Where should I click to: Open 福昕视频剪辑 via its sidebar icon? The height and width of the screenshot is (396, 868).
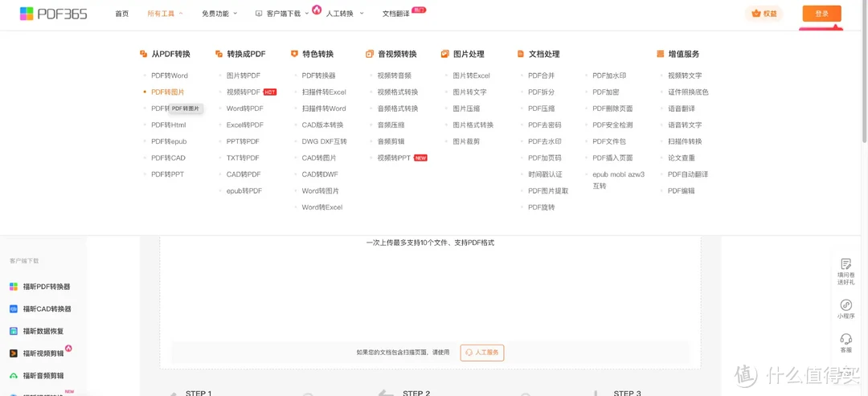point(14,353)
